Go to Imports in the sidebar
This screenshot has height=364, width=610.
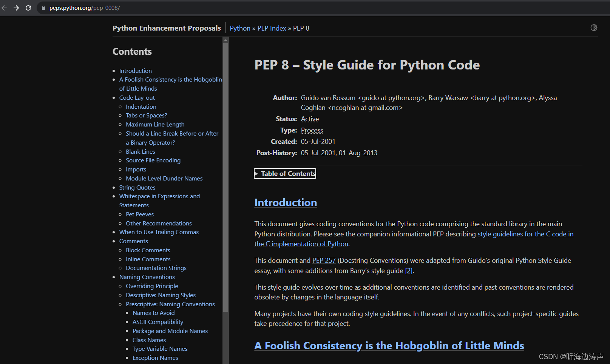(136, 170)
